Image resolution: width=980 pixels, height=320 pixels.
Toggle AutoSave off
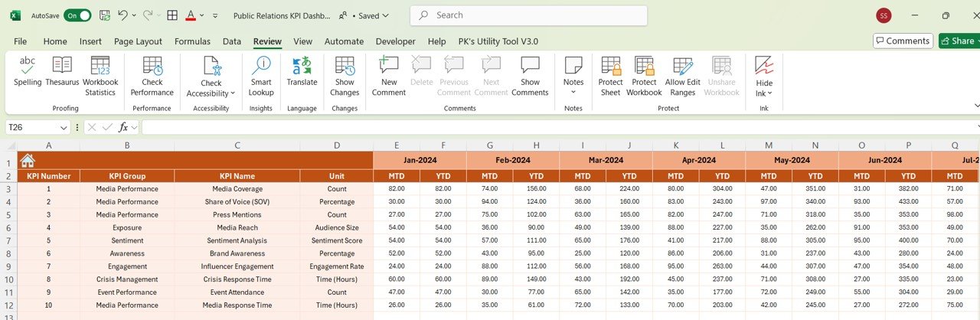[x=77, y=15]
